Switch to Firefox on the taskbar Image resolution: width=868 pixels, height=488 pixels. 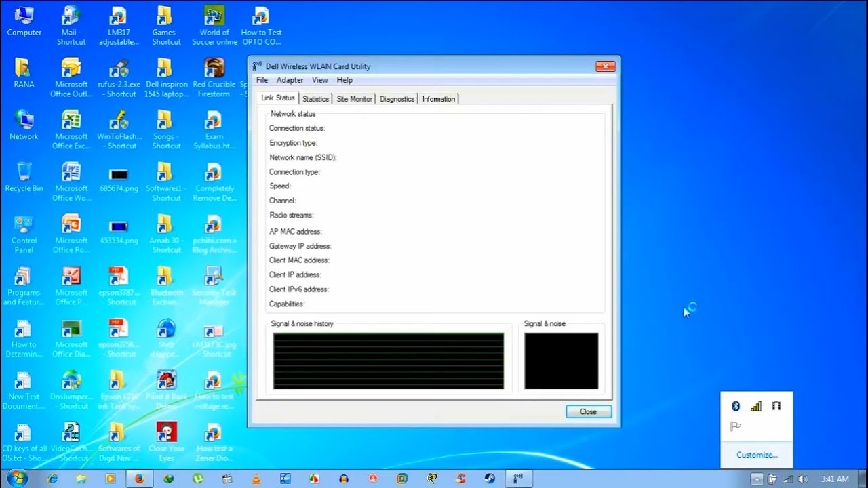pyautogui.click(x=140, y=479)
